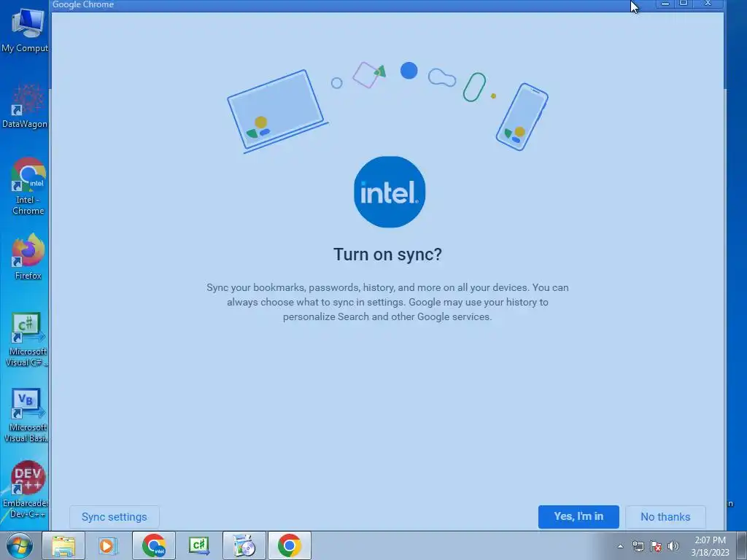Decline sync with No thanks
Image resolution: width=747 pixels, height=560 pixels.
665,517
